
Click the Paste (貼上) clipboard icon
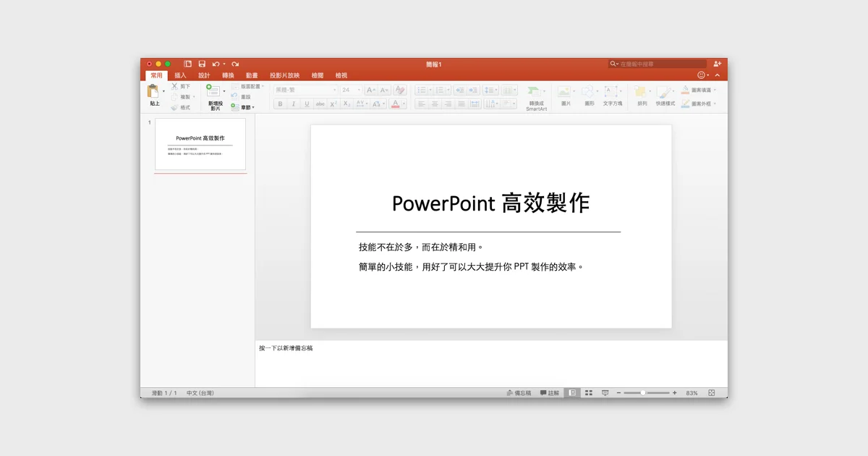153,92
